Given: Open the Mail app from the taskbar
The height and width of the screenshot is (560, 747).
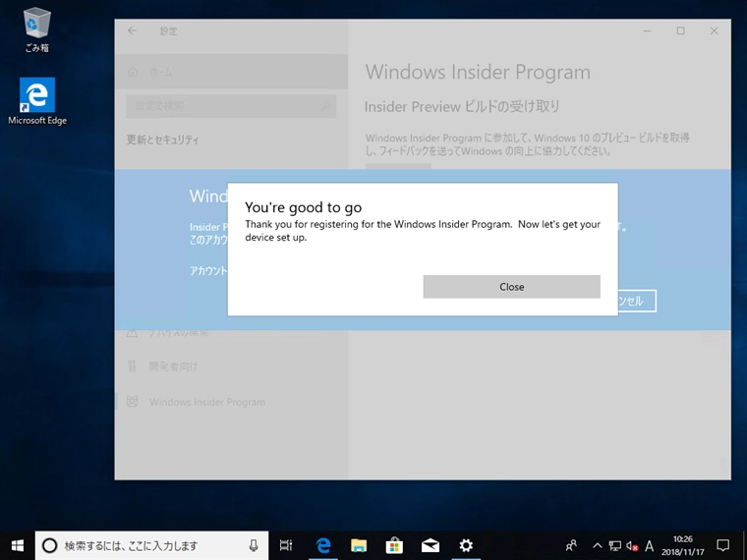Looking at the screenshot, I should (x=431, y=545).
